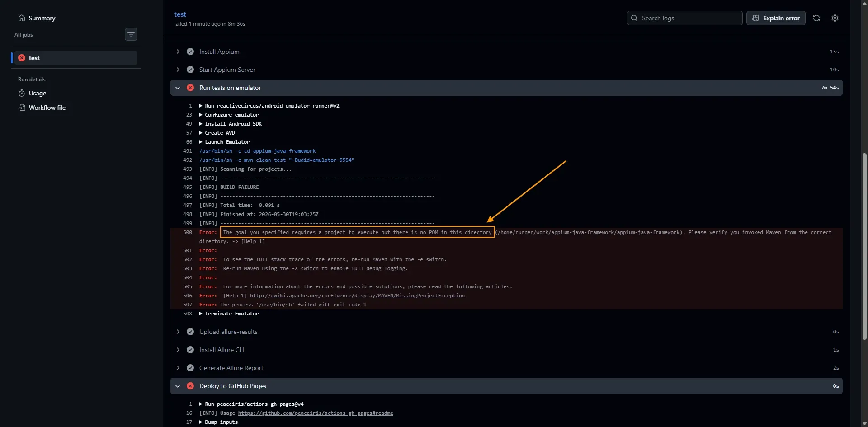Open the Workflow file page
Screen dimensions: 868x427
(47, 108)
